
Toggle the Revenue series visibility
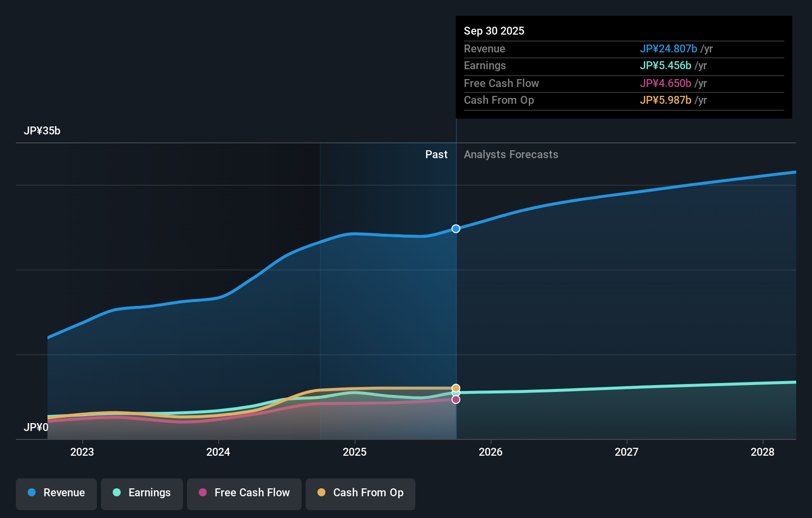[56, 493]
